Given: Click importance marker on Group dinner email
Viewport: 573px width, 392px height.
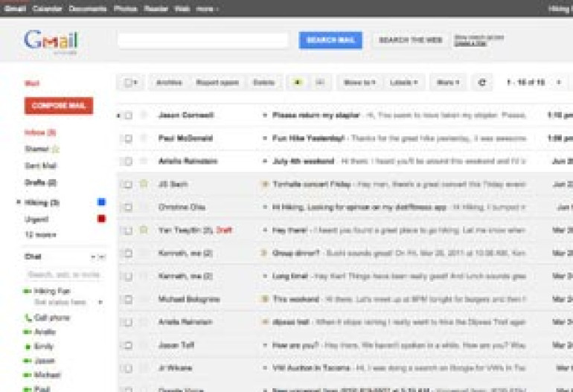Looking at the screenshot, I should coord(264,253).
